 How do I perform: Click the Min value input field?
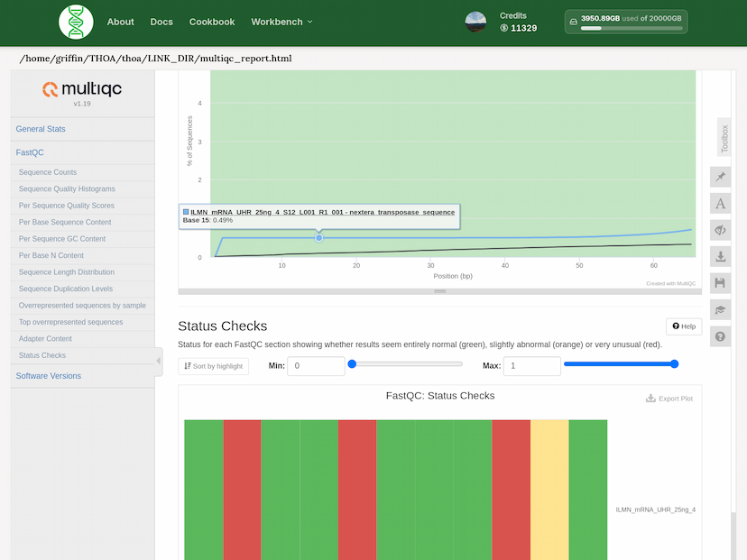point(316,366)
